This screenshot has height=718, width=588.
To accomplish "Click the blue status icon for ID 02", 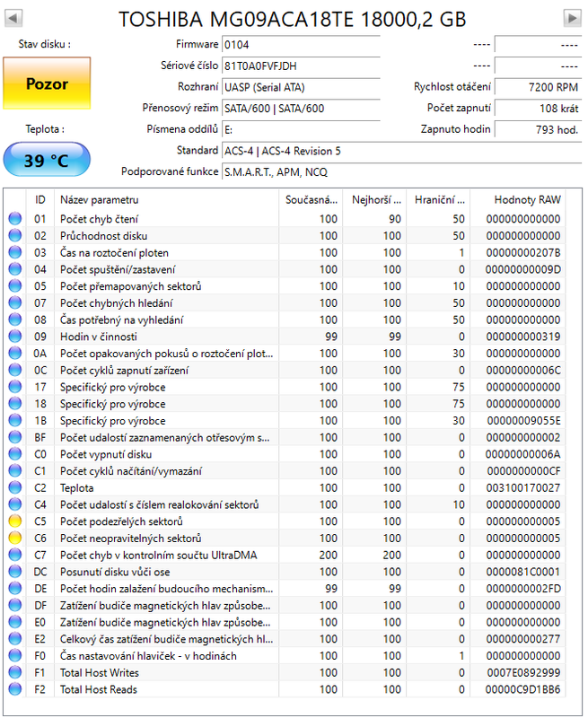I will point(15,235).
